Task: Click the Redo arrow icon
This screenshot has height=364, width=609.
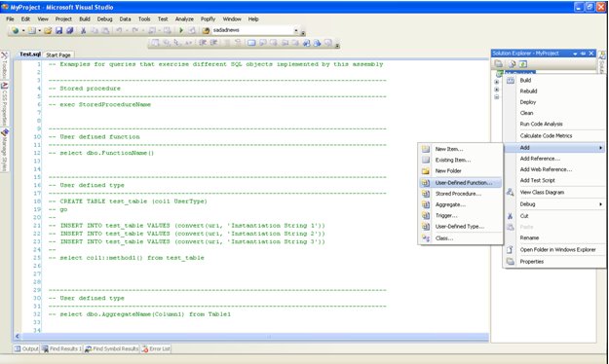Action: tap(134, 30)
